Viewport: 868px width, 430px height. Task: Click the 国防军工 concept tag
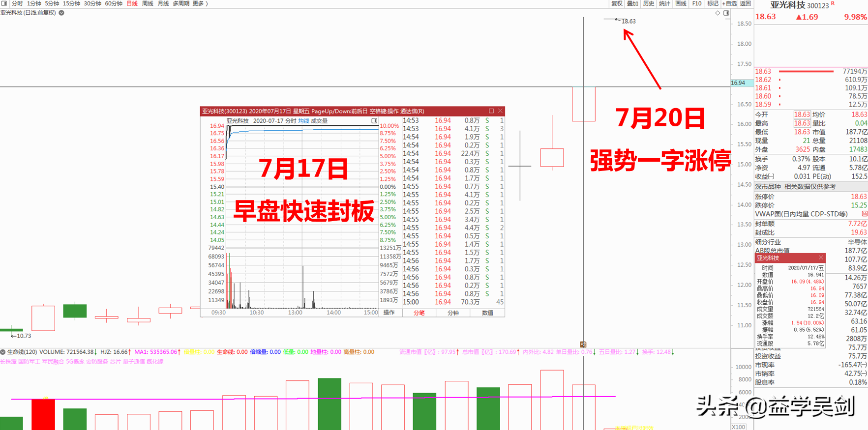[29, 362]
